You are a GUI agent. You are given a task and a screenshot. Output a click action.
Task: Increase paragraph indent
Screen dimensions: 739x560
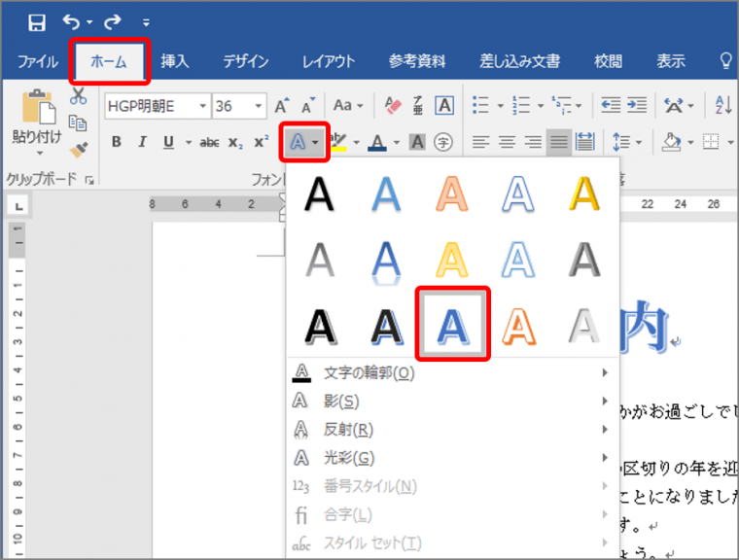pyautogui.click(x=637, y=105)
